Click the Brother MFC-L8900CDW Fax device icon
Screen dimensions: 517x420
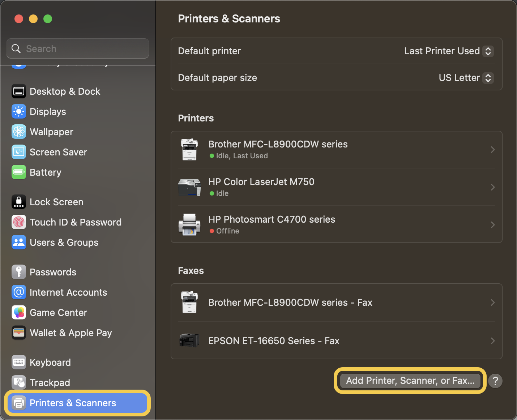tap(190, 302)
